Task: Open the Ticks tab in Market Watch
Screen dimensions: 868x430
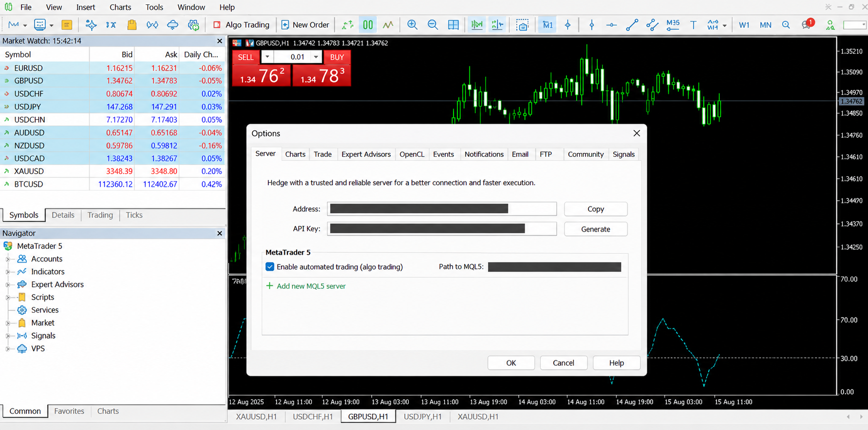Action: coord(134,215)
